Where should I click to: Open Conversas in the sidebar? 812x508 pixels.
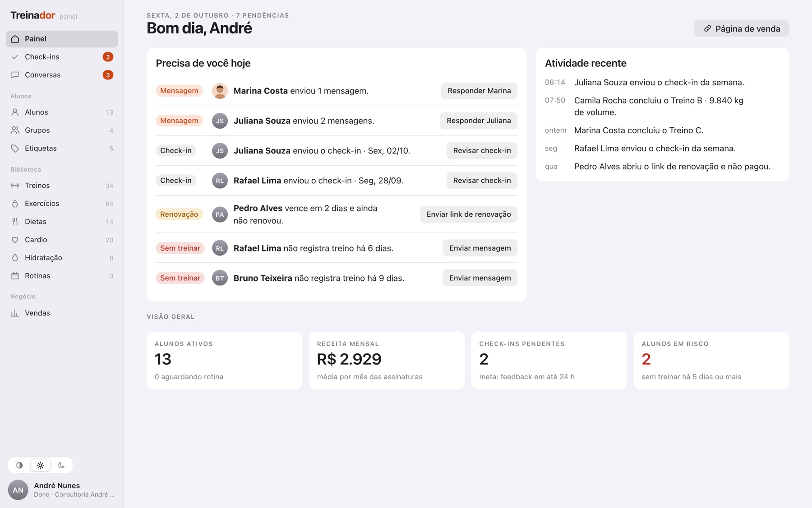(x=62, y=75)
